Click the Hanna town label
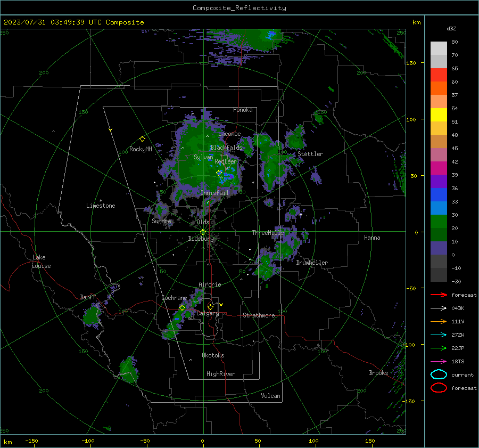This screenshot has height=448, width=479. [372, 238]
